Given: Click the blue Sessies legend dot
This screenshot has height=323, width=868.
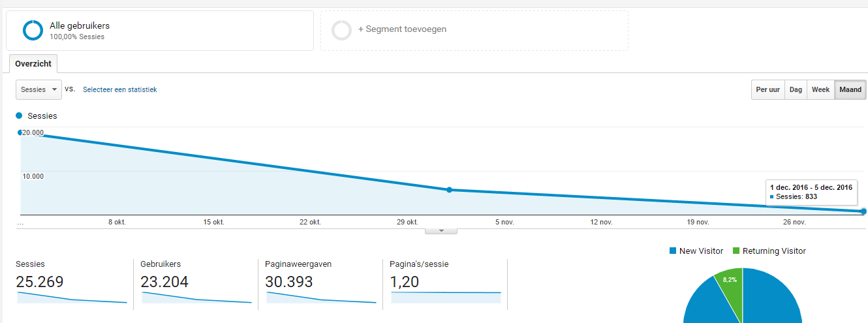Looking at the screenshot, I should click(x=20, y=115).
